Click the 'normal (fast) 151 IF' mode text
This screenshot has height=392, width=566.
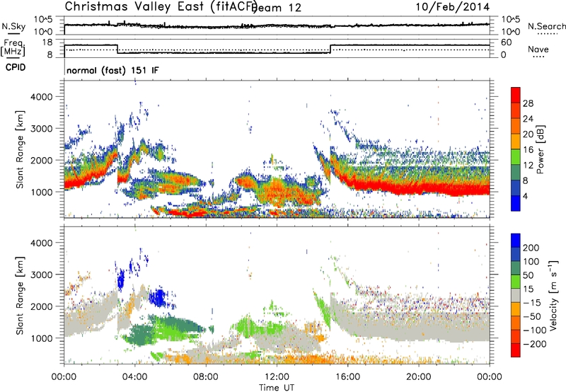(112, 70)
